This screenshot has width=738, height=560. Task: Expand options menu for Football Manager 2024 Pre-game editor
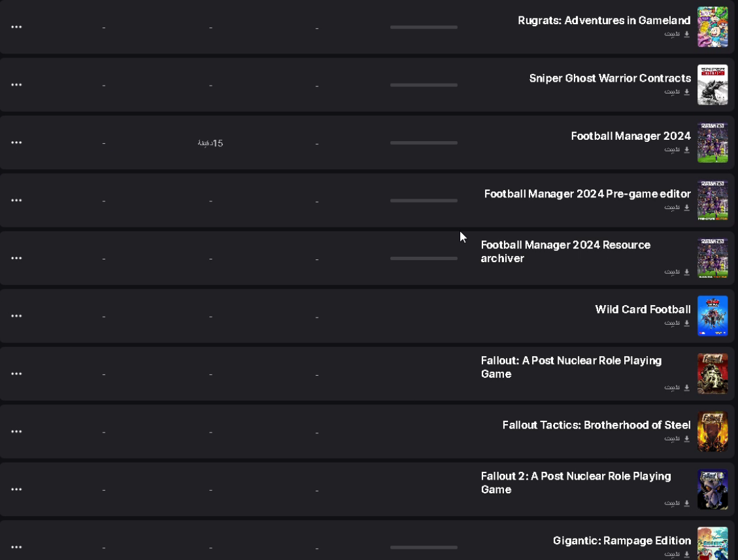coord(16,200)
